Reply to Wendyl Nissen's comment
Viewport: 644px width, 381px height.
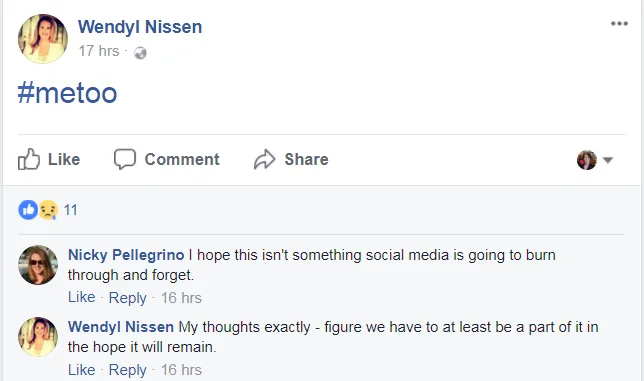127,370
